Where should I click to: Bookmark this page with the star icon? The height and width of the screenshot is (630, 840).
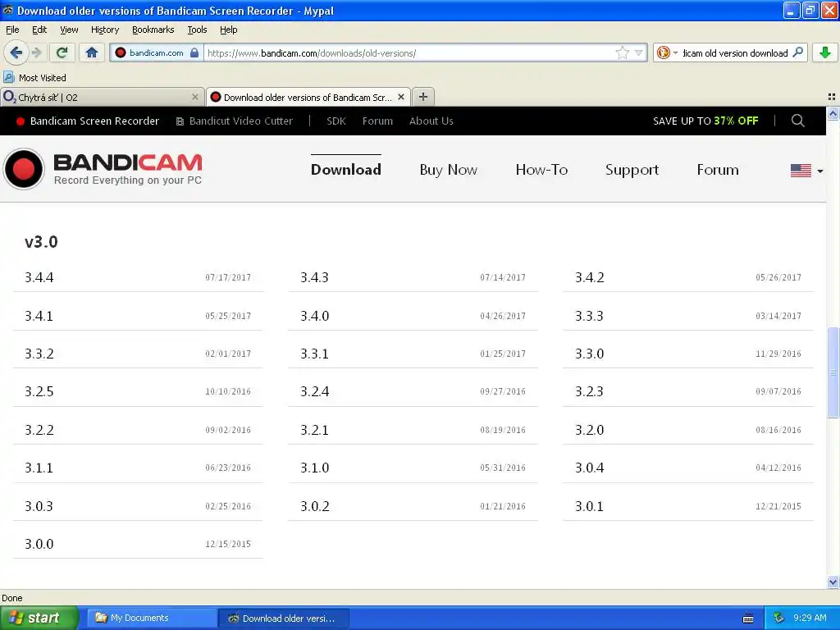[622, 52]
